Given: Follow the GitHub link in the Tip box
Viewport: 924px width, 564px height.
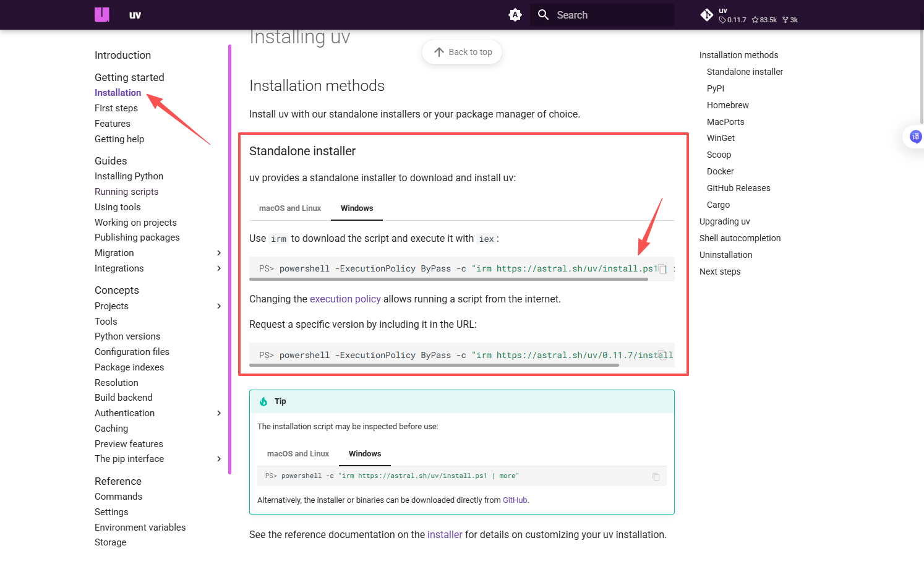Looking at the screenshot, I should click(x=515, y=500).
